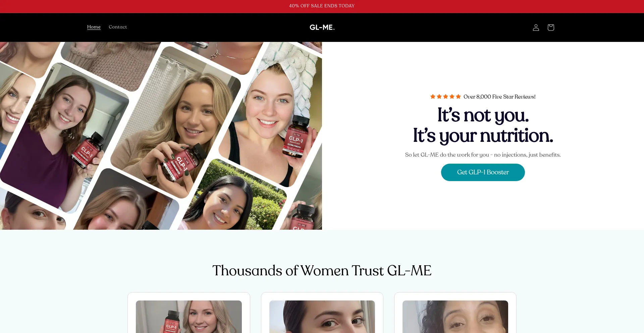The width and height of the screenshot is (644, 333).
Task: Click the no injections, just benefits tagline
Action: click(527, 155)
